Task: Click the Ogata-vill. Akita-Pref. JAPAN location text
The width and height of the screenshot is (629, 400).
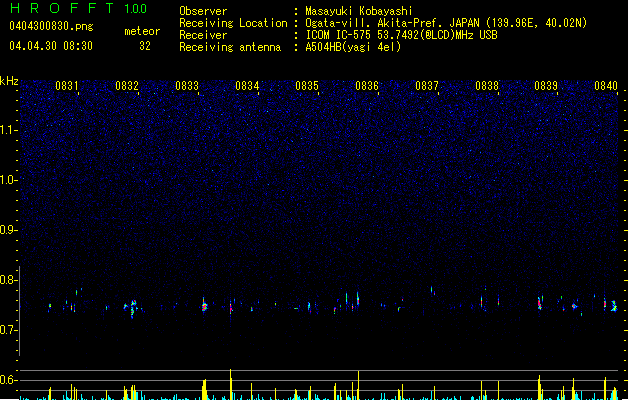Action: (x=392, y=23)
